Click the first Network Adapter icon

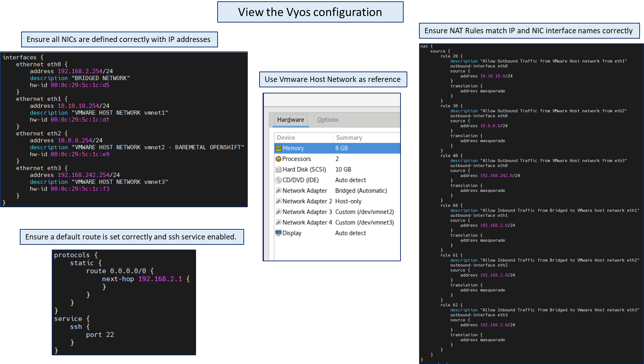278,191
